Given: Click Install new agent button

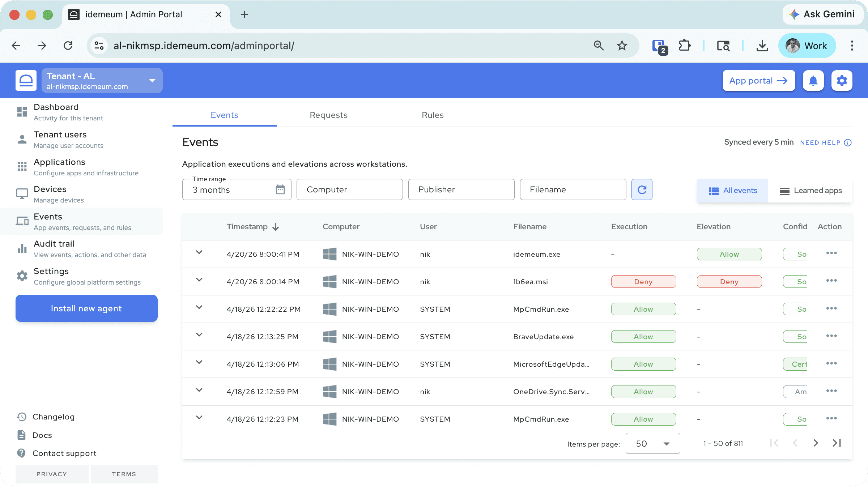Looking at the screenshot, I should tap(86, 308).
